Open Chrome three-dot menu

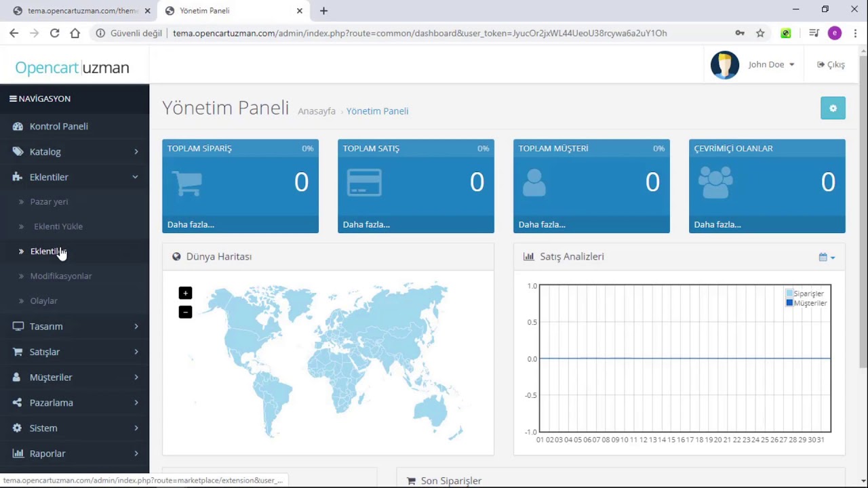[855, 33]
